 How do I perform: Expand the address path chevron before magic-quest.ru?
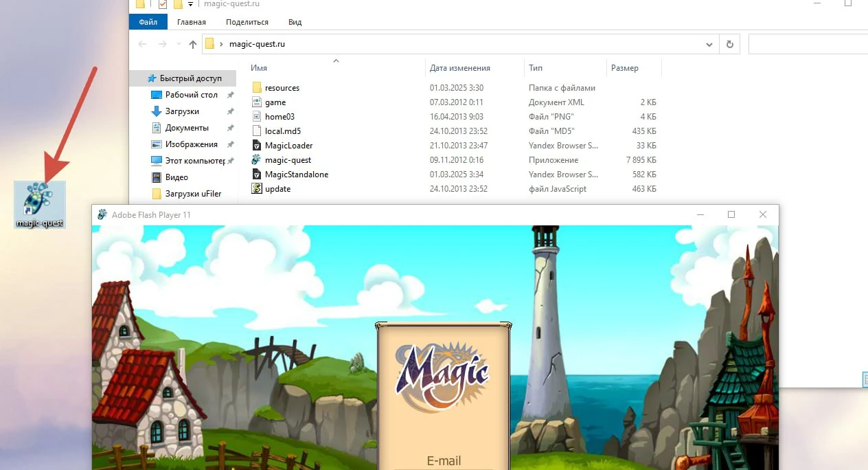(x=221, y=44)
